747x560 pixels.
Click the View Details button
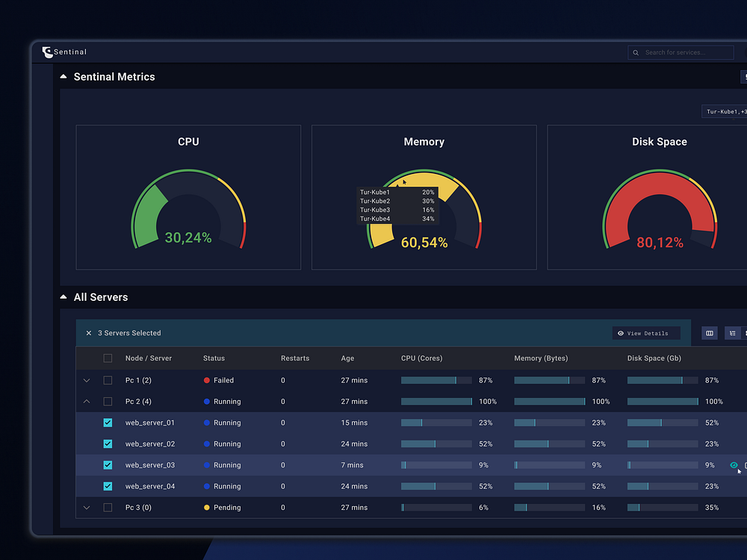tap(645, 333)
